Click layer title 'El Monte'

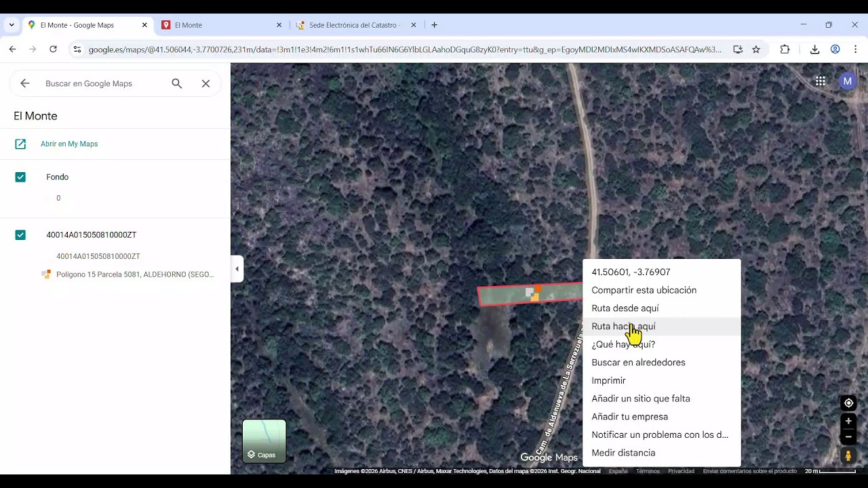(x=35, y=116)
